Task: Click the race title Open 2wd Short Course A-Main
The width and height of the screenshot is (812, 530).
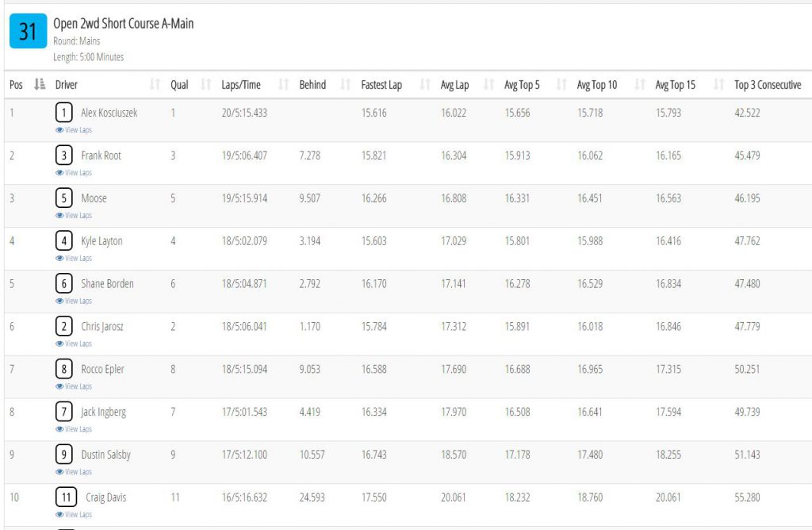Action: [123, 23]
